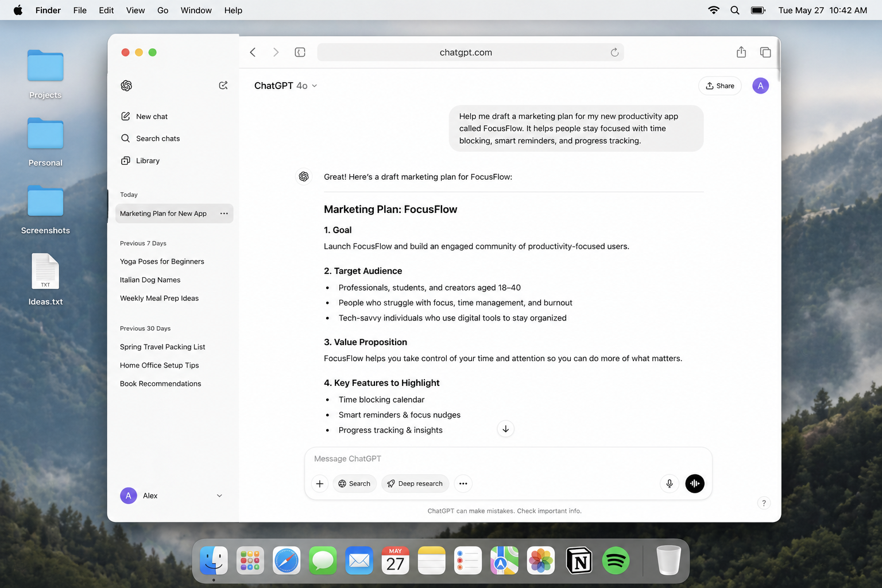Open Spring Travel Packing List chat

pyautogui.click(x=163, y=347)
